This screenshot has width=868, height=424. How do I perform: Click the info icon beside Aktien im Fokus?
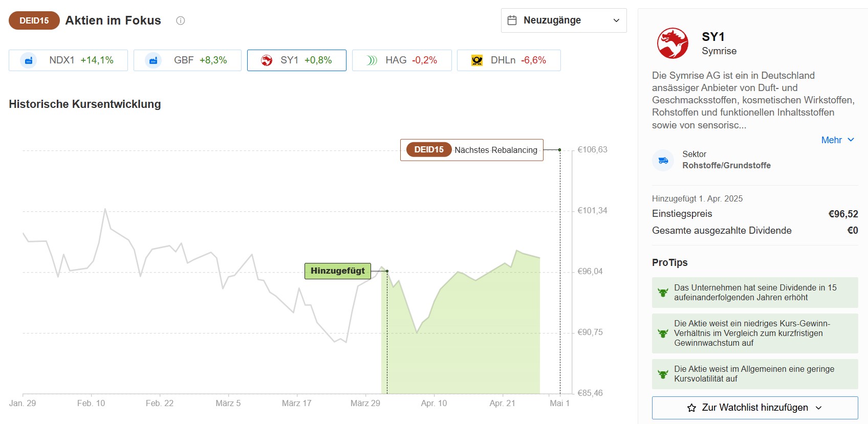[x=180, y=20]
